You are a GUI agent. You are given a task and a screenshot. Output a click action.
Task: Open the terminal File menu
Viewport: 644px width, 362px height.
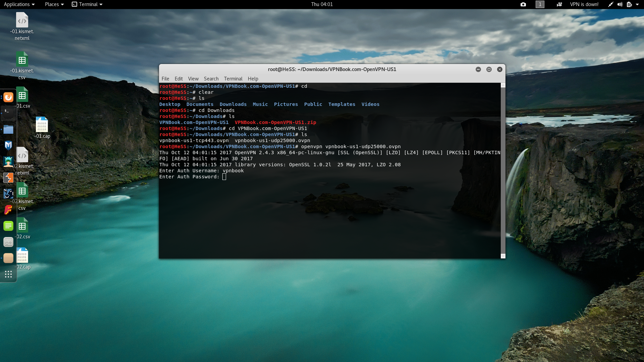coord(165,79)
